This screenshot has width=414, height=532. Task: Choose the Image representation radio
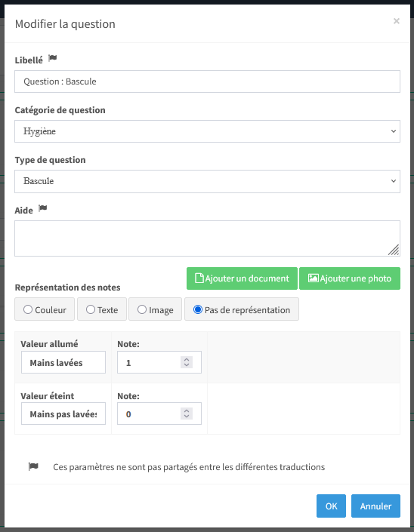(x=142, y=309)
